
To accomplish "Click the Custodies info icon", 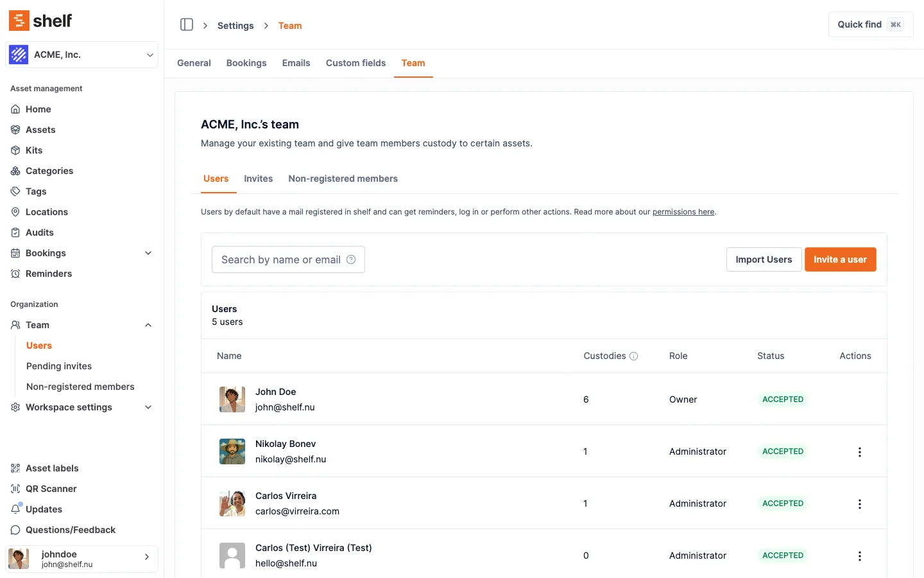I will (x=634, y=356).
